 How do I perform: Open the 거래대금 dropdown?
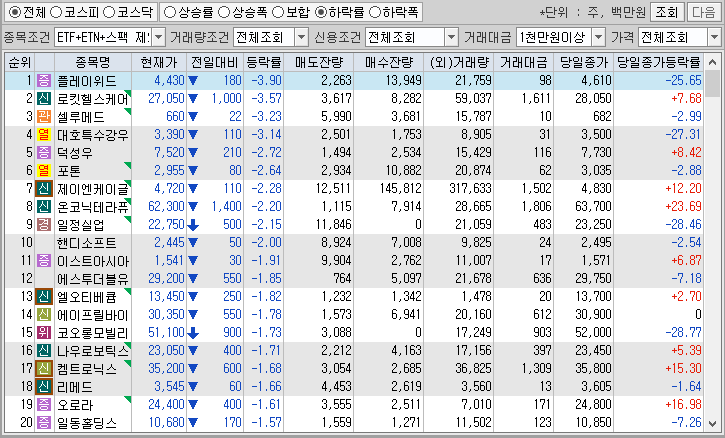click(598, 37)
